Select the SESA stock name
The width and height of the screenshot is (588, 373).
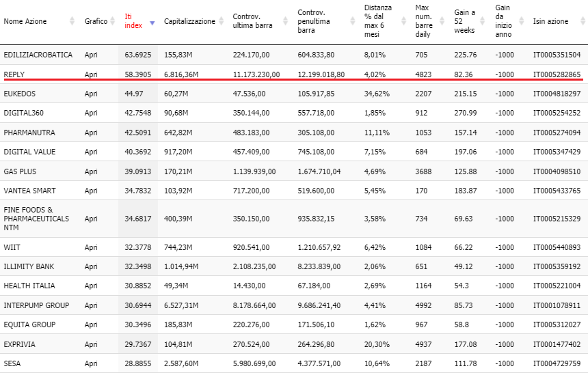(x=12, y=363)
